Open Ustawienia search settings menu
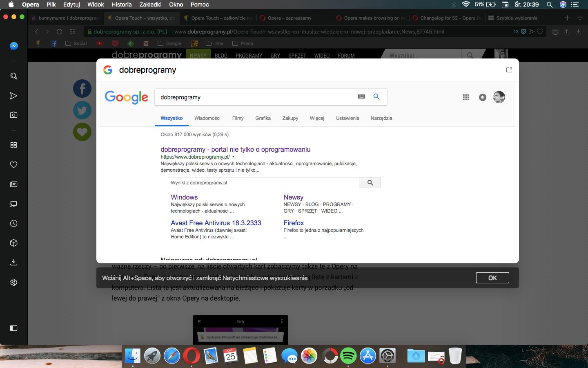588x368 pixels. (x=347, y=118)
